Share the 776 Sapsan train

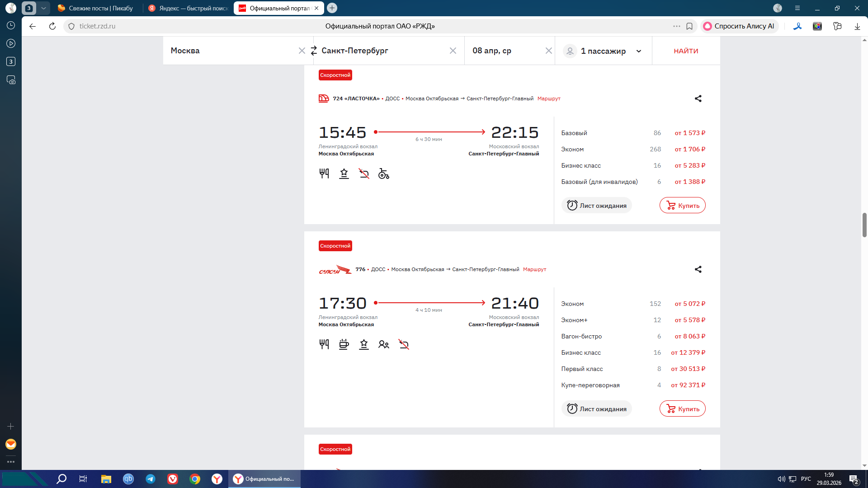(x=698, y=269)
